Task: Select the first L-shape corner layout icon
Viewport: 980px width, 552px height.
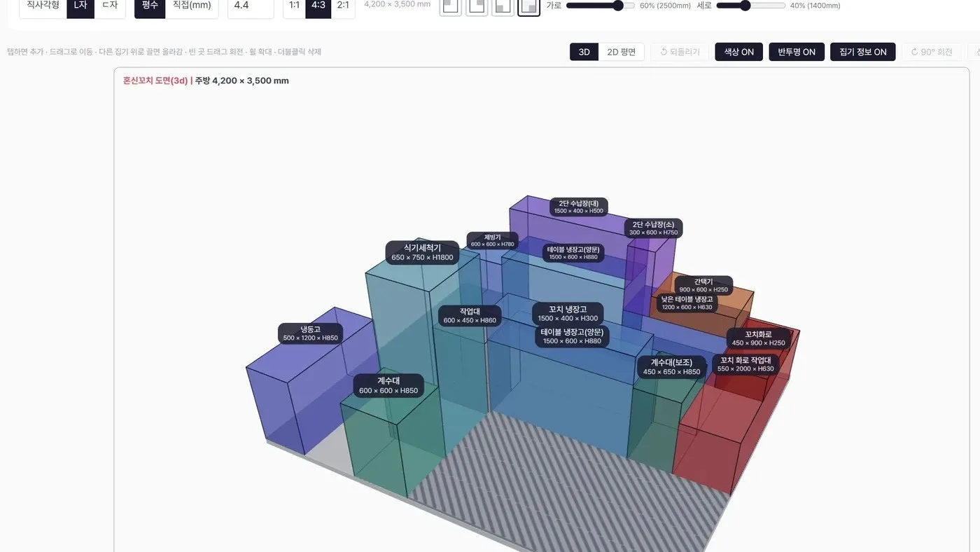Action: 451,6
